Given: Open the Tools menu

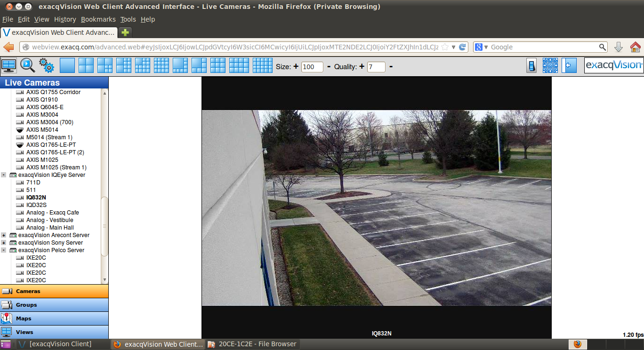Looking at the screenshot, I should click(x=128, y=19).
